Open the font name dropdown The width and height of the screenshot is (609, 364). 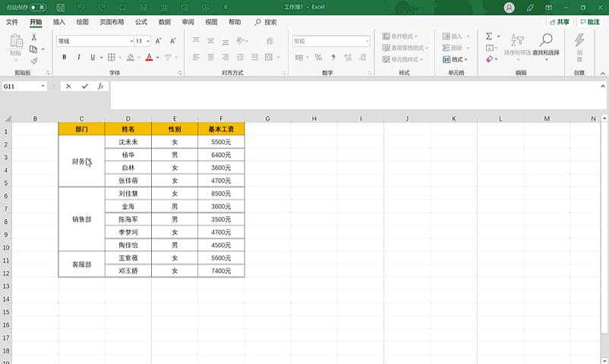(x=128, y=41)
